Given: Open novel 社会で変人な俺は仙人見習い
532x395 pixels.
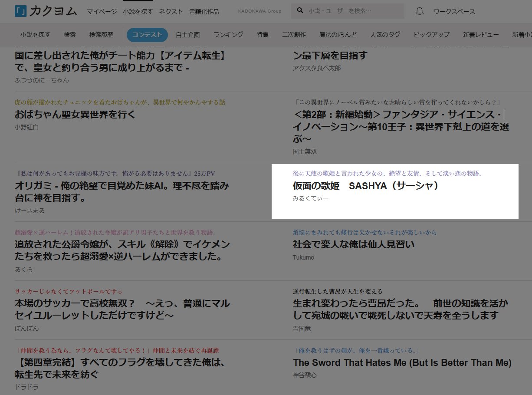Looking at the screenshot, I should pyautogui.click(x=353, y=244).
